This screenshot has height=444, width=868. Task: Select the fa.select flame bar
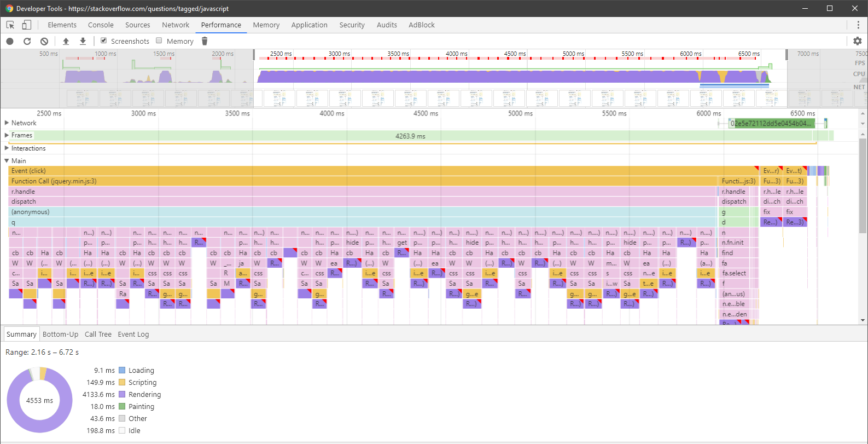735,273
